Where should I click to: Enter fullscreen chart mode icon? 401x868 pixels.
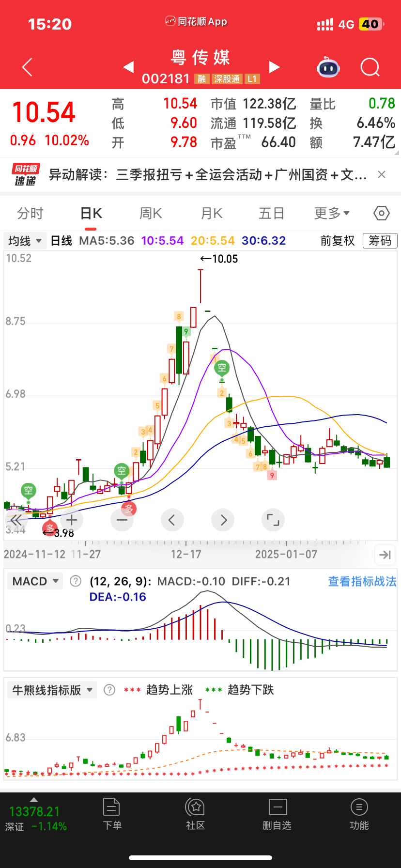point(273,520)
